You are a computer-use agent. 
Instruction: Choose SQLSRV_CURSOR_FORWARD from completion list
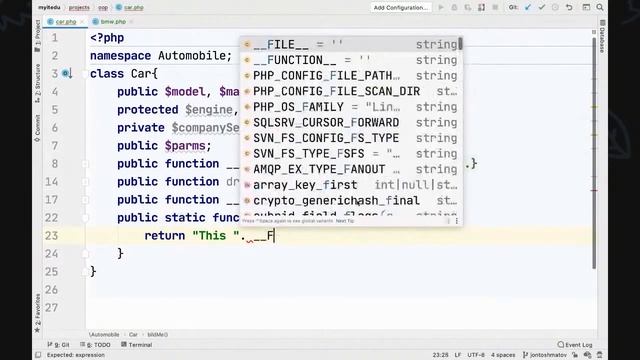click(x=351, y=122)
